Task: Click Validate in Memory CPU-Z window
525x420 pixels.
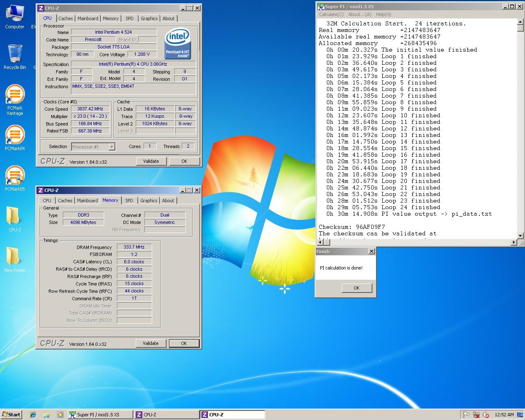Action: (151, 343)
